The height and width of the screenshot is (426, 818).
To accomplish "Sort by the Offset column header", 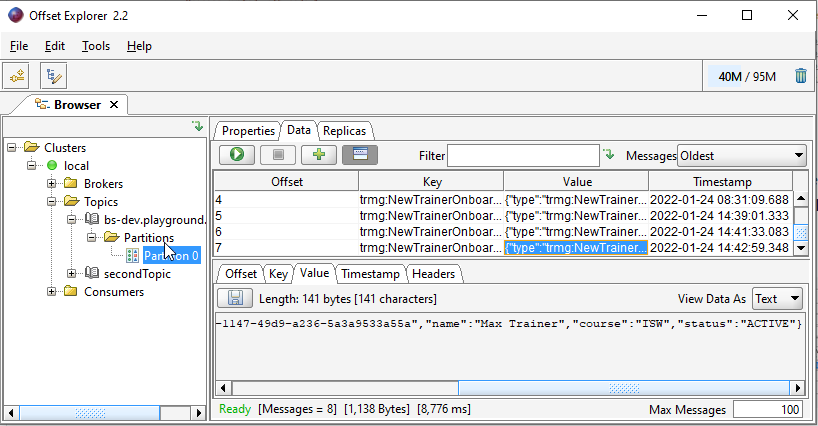I will 286,181.
